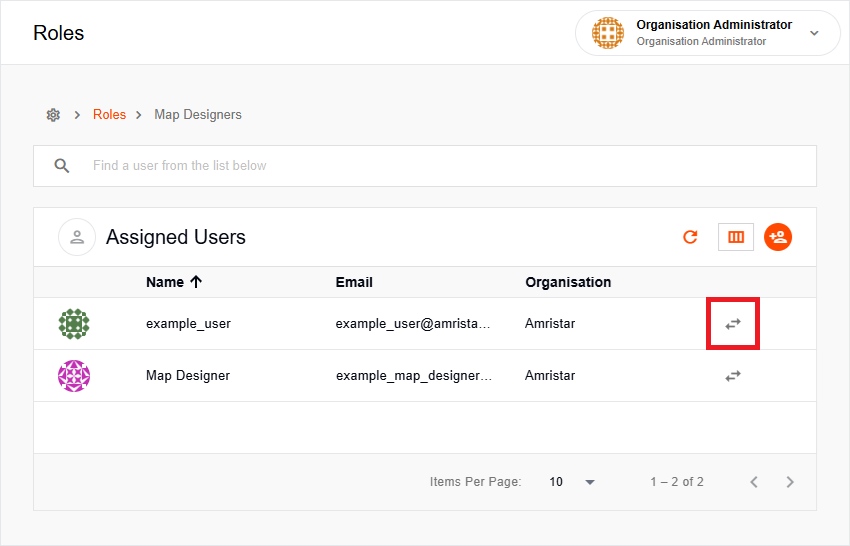The image size is (850, 546).
Task: Click the Roles page title
Action: 59,33
